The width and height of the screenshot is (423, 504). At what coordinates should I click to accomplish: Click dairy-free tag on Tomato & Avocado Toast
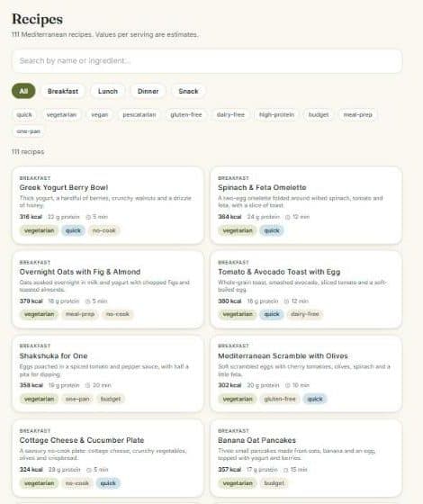[x=305, y=314]
